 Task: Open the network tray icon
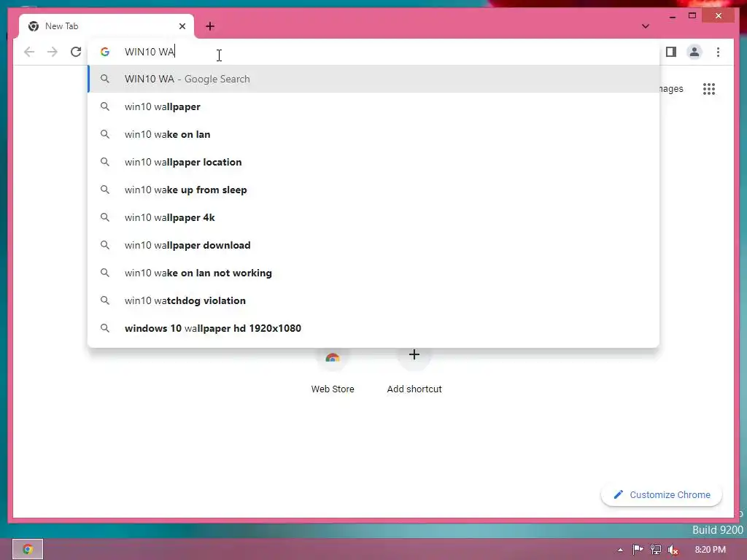[656, 550]
